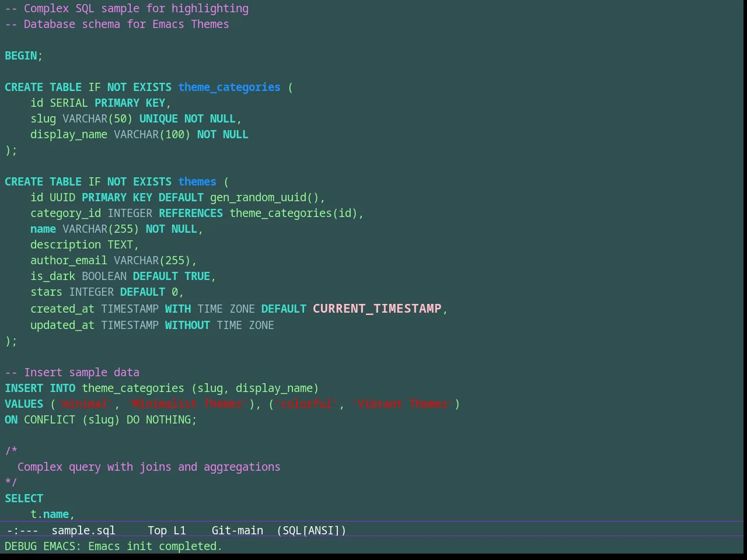The height and width of the screenshot is (560, 747).
Task: Click the UNIQUE keyword
Action: coord(159,118)
